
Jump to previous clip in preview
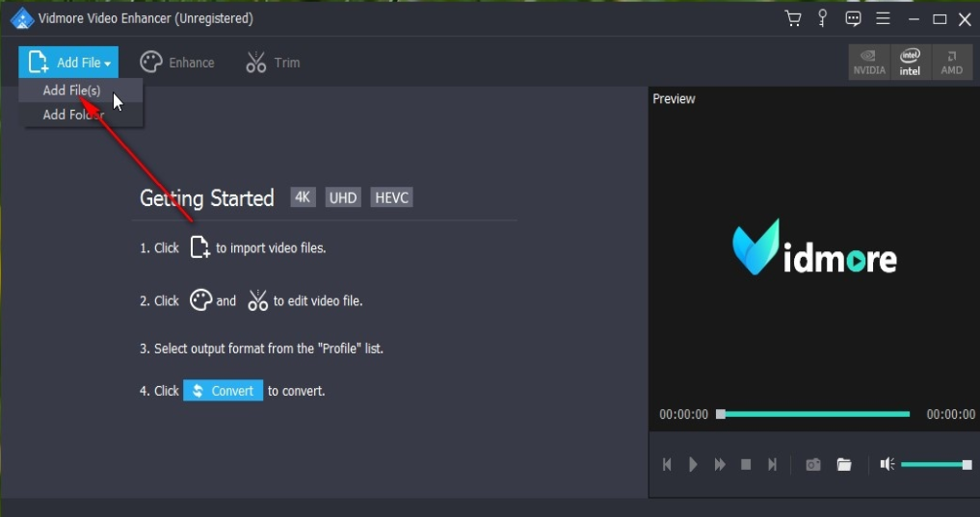[x=667, y=465]
